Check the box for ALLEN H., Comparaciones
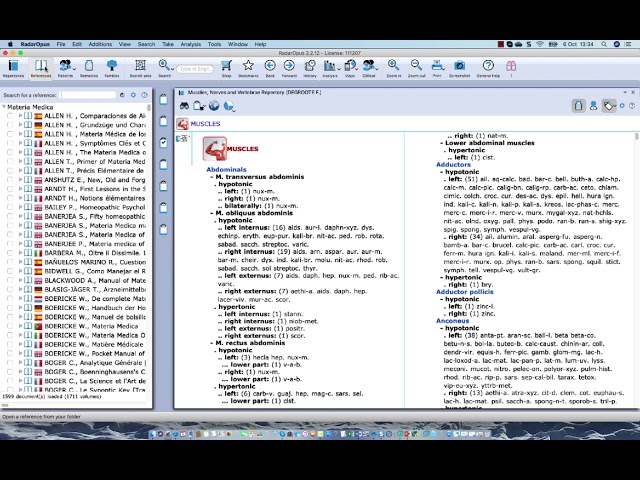The width and height of the screenshot is (640, 480). [10, 116]
